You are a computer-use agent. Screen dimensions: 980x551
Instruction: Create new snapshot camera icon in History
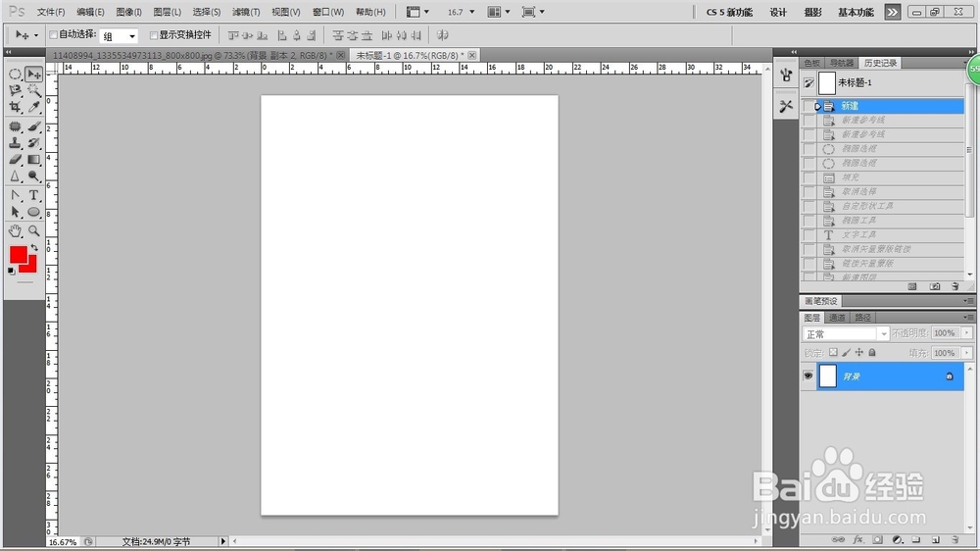tap(934, 286)
